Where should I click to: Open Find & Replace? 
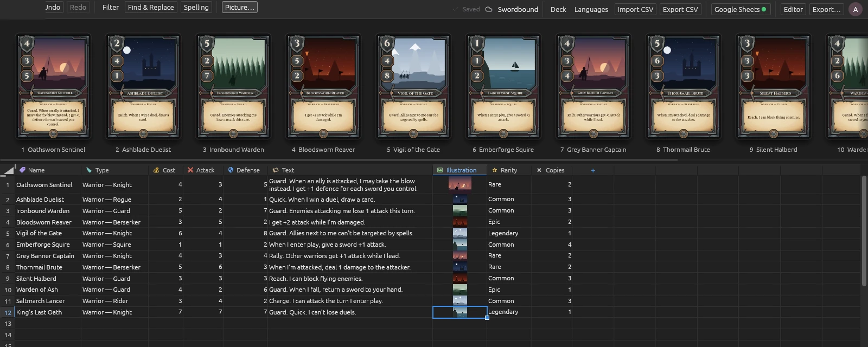(x=151, y=8)
